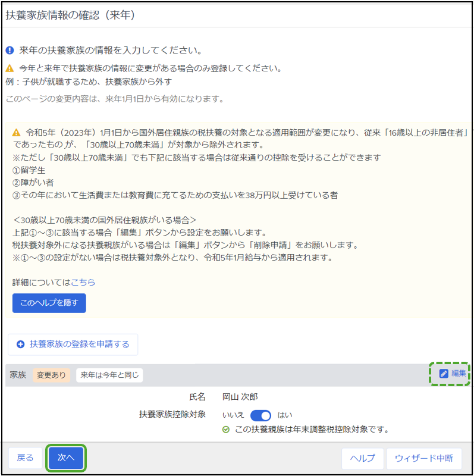Click the blue info icon beside 来年の扶養家族
474x476 pixels.
(10, 51)
